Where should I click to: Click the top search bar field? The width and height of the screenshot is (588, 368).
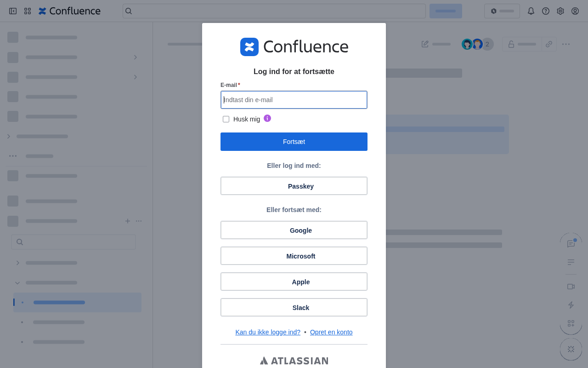pyautogui.click(x=274, y=11)
